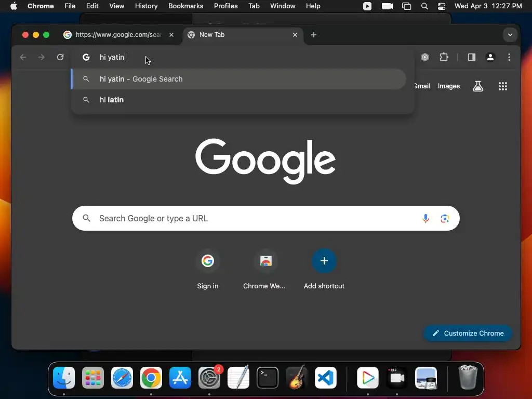Open the Gmail link
Image resolution: width=532 pixels, height=399 pixels.
tap(422, 86)
